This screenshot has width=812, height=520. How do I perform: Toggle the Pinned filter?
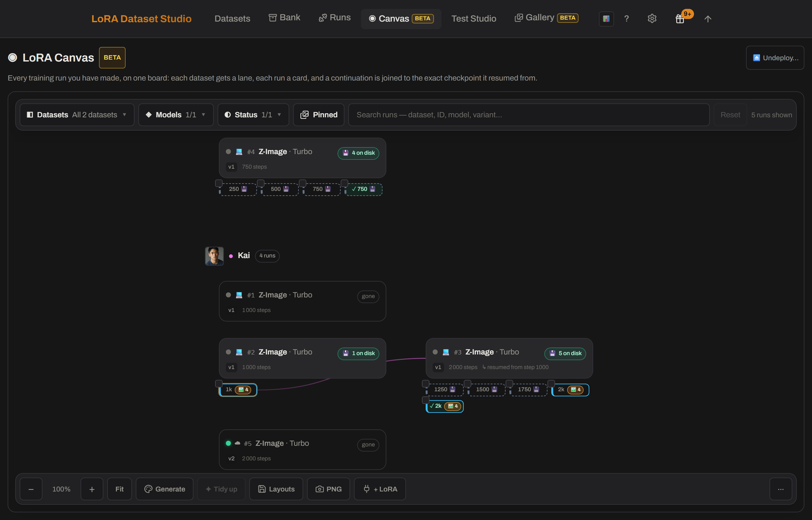319,115
